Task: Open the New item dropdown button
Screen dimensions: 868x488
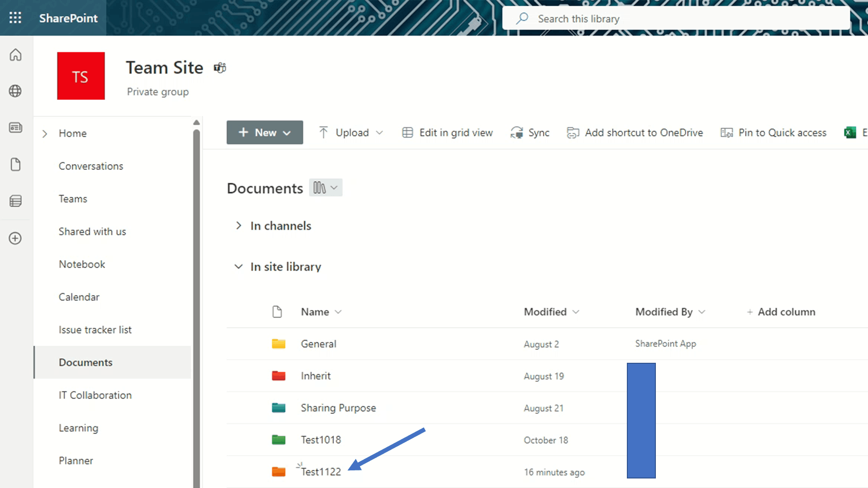Action: [x=264, y=132]
